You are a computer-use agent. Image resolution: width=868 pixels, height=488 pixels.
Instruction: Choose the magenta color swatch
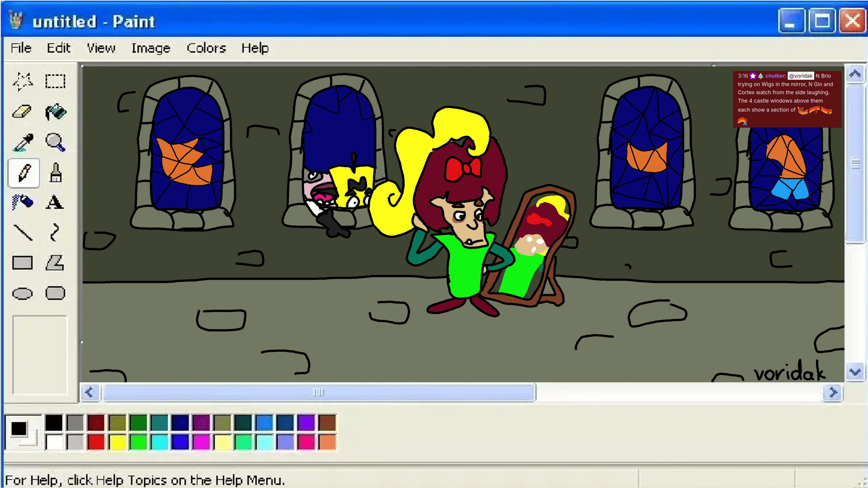(x=201, y=442)
